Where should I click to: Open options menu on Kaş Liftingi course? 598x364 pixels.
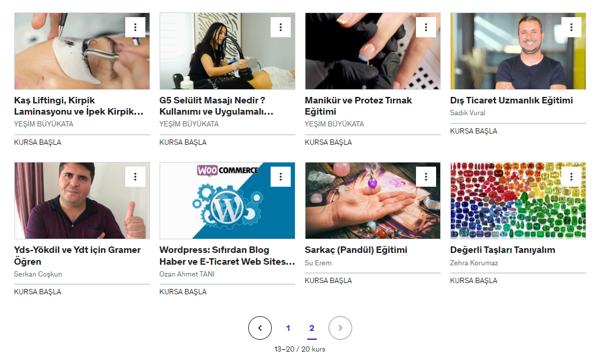(x=135, y=27)
